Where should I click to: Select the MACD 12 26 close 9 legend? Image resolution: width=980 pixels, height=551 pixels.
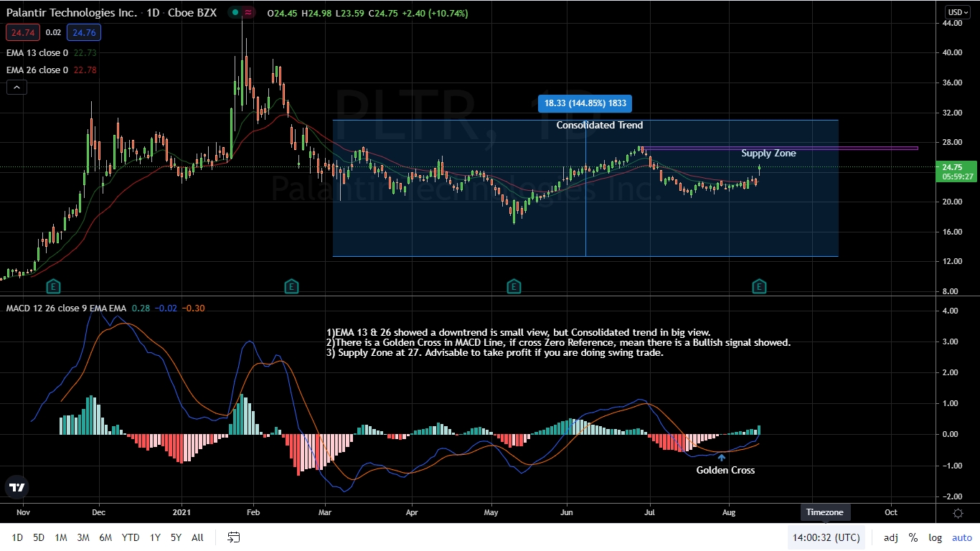pos(66,309)
